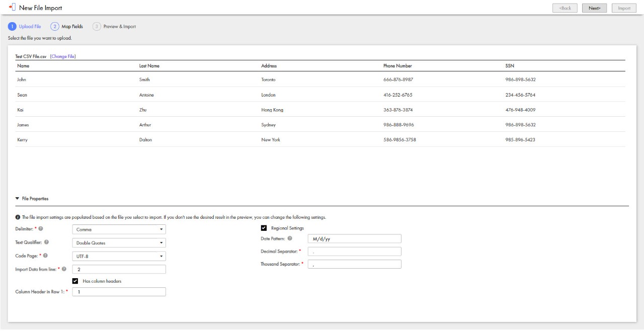This screenshot has height=331, width=644.
Task: Click the Phone Number column header
Action: tap(397, 66)
